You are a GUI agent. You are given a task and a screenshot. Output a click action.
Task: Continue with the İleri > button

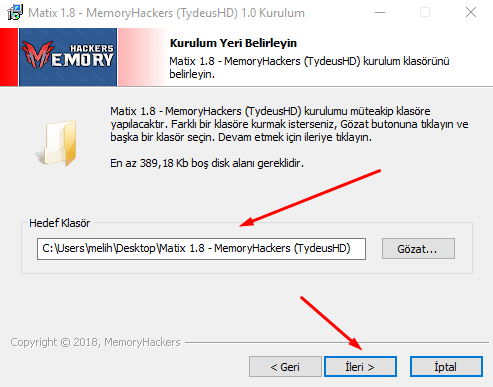pos(360,367)
